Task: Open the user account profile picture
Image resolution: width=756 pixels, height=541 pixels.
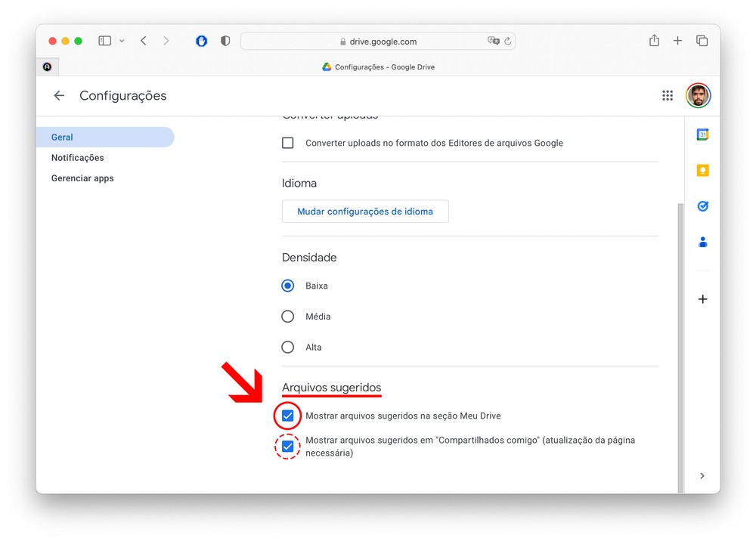Action: [x=698, y=95]
